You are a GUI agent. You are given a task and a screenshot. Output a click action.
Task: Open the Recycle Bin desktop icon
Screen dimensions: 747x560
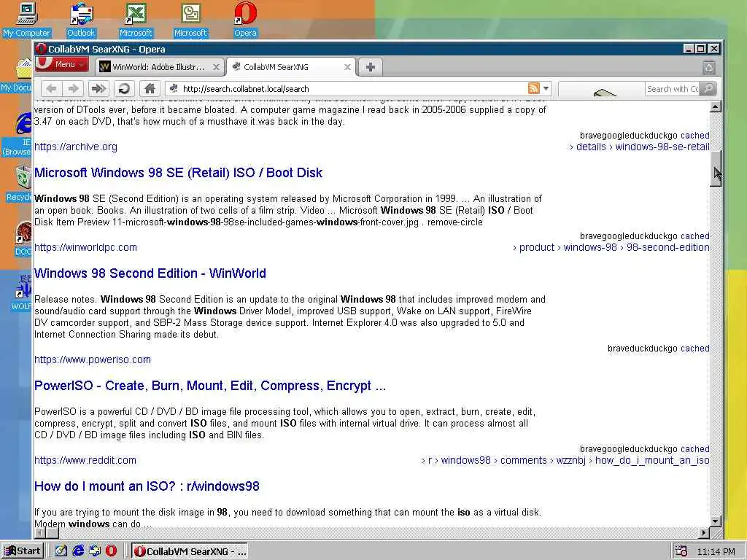coord(20,184)
